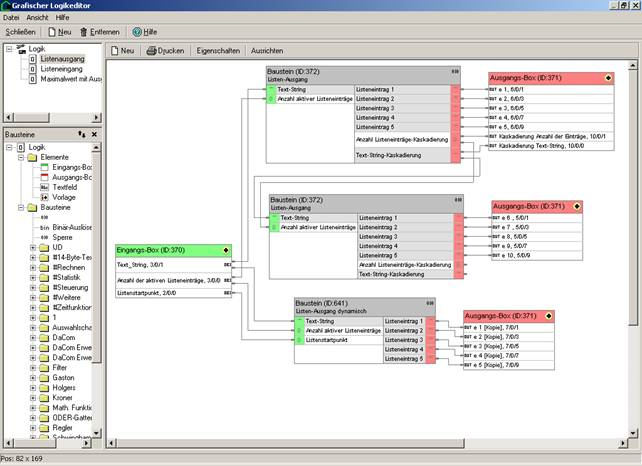
Task: Click the Eigenschaften button
Action: (x=219, y=50)
